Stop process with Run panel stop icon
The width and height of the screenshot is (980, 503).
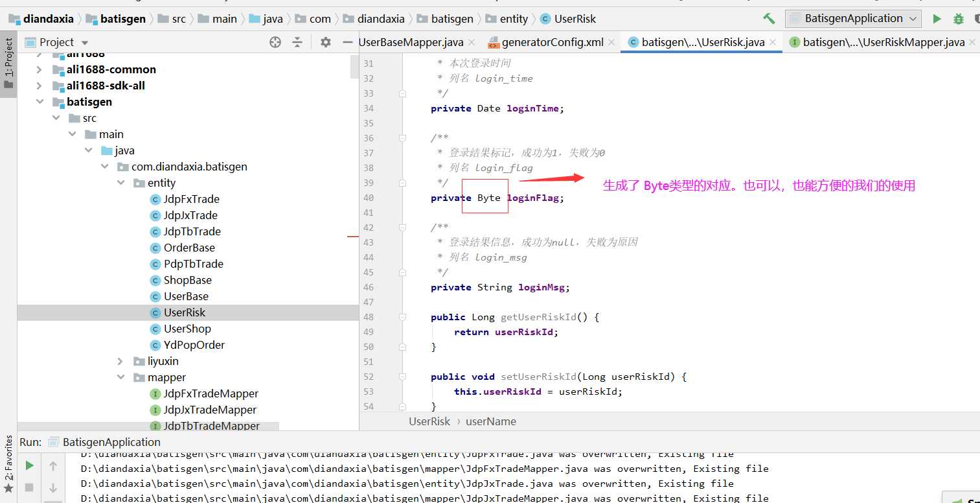pos(29,487)
